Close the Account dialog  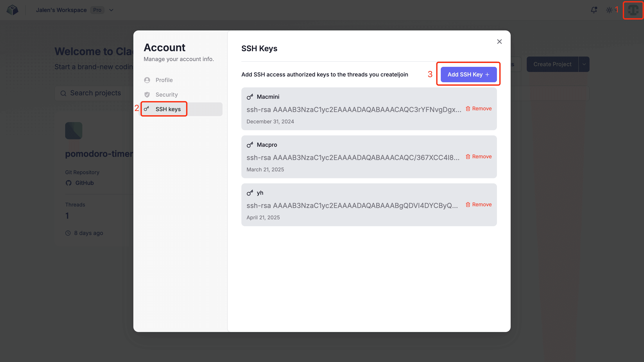[x=499, y=42]
